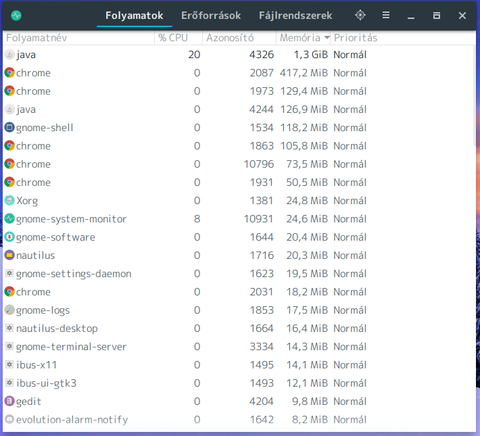480x436 pixels.
Task: Click chrome icon in PID 1863 row
Action: tap(10, 146)
